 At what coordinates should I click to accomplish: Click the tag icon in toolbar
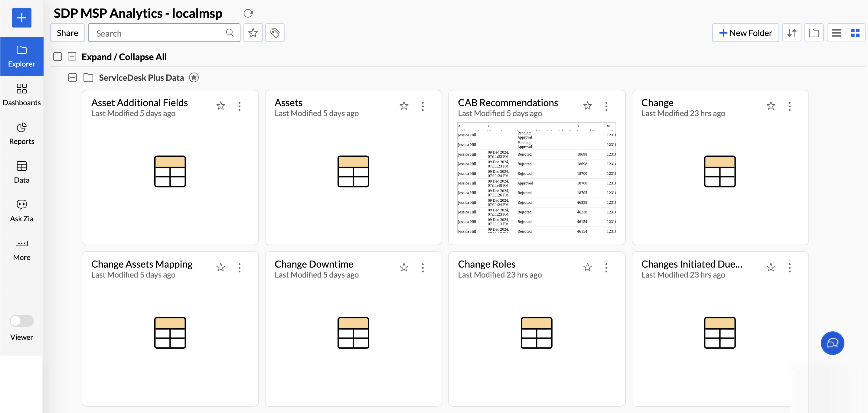click(275, 33)
